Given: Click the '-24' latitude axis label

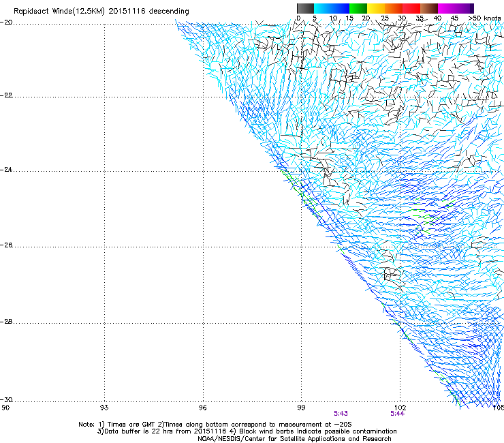Looking at the screenshot, I should coord(6,170).
